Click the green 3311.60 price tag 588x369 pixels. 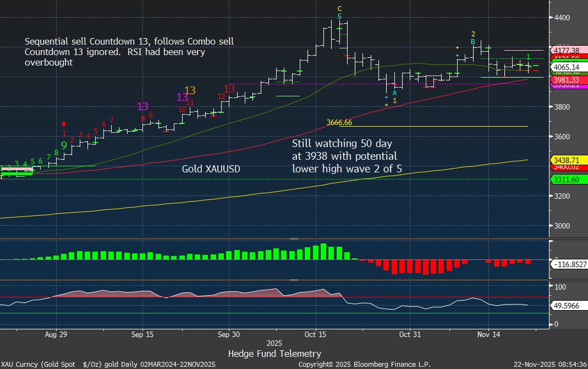click(x=565, y=179)
